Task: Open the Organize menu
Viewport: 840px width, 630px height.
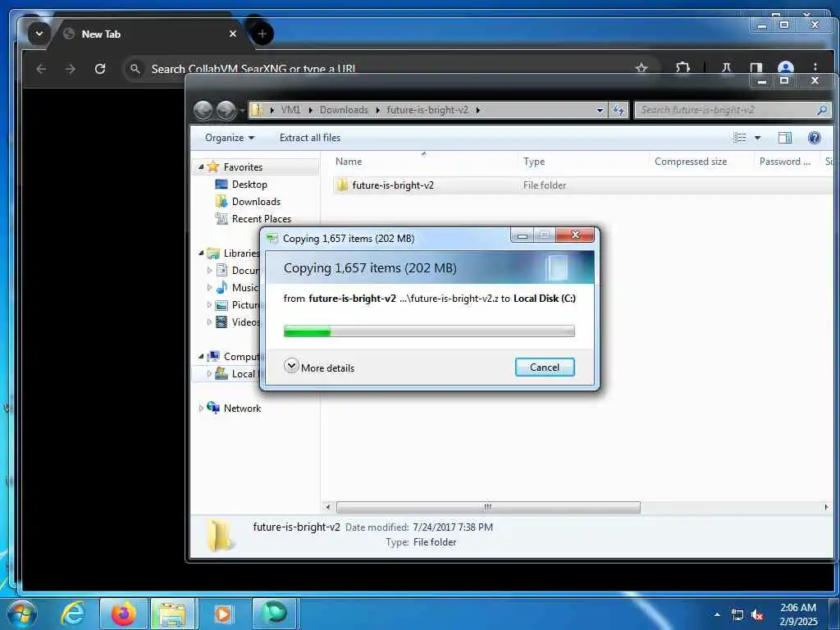Action: 230,138
